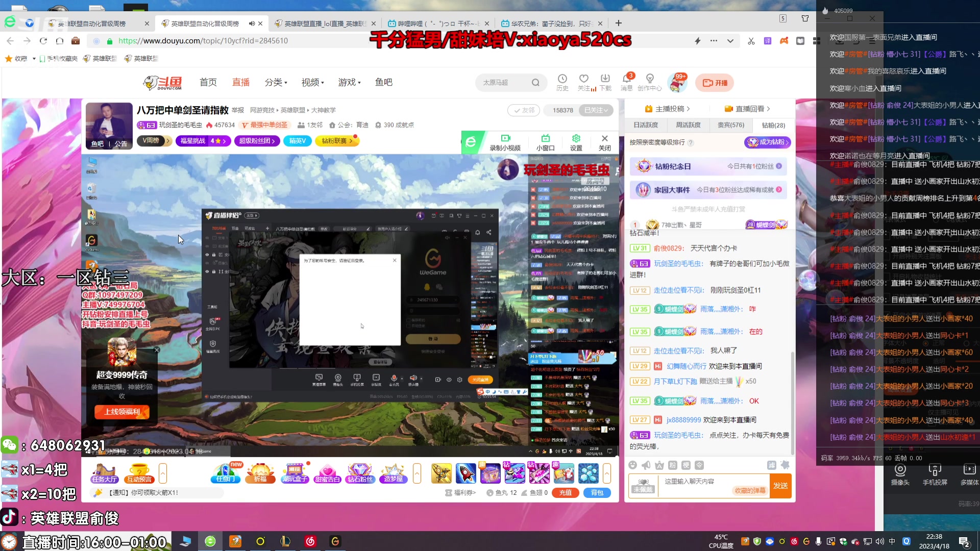Open 潮玩盒子 box icon

tap(295, 473)
